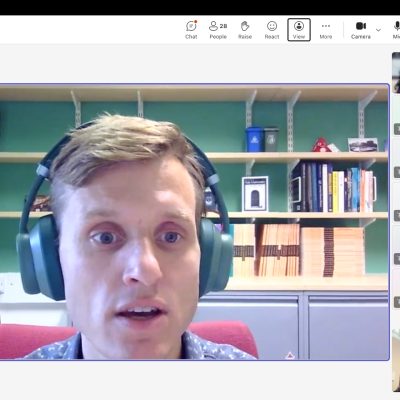
Task: Click the "View" toolbar label
Action: pos(299,37)
